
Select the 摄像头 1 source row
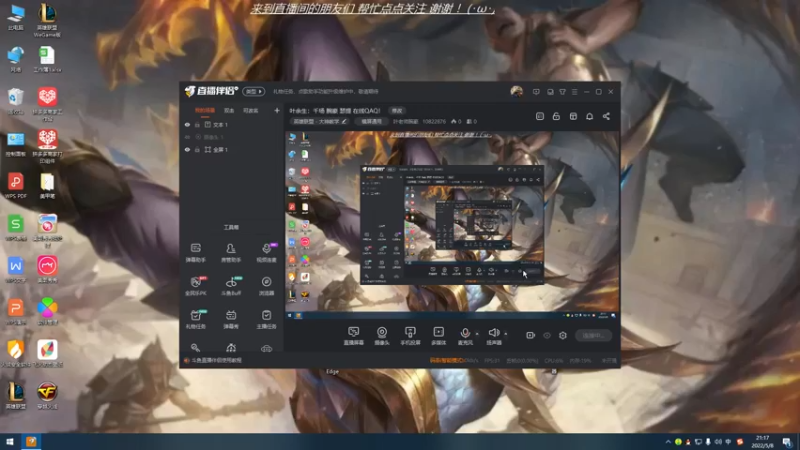tap(232, 137)
